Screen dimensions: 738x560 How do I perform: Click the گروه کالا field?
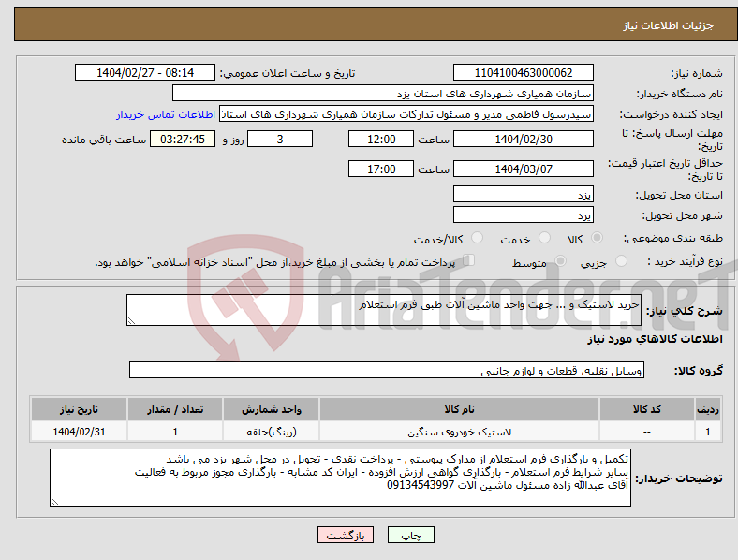(387, 370)
